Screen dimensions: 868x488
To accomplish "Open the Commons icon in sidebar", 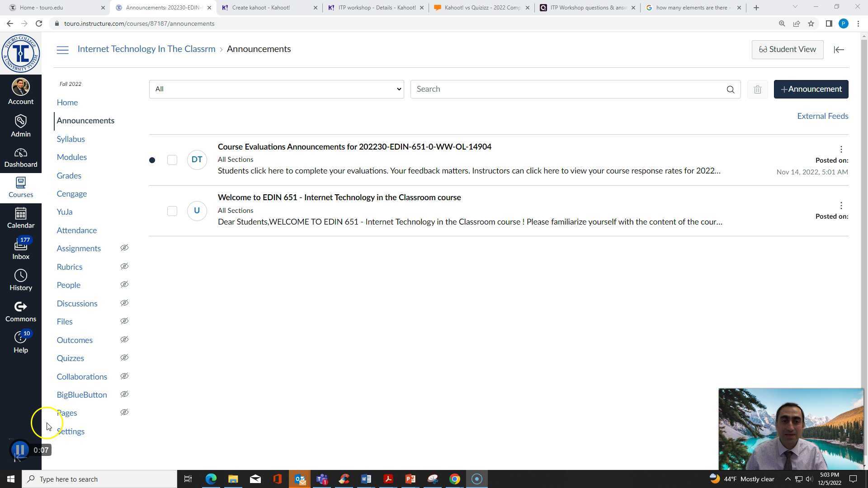I will pos(20,311).
